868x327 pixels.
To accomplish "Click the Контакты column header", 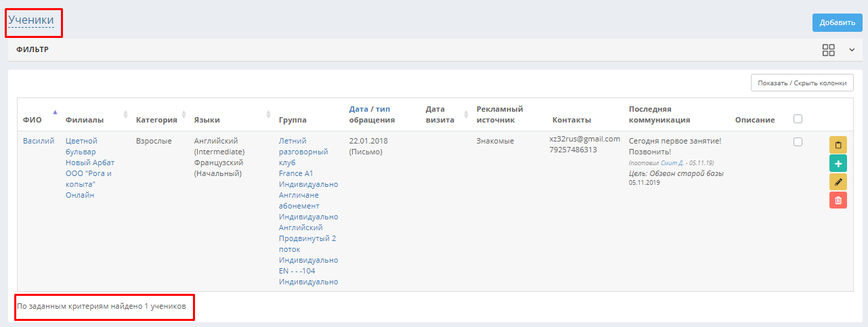I will [571, 120].
